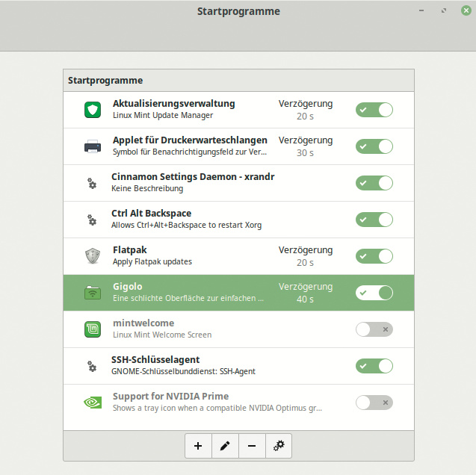Image resolution: width=476 pixels, height=475 pixels.
Task: Click Verzögerung label in Aktualisierungsverwaltung row
Action: pyautogui.click(x=306, y=104)
